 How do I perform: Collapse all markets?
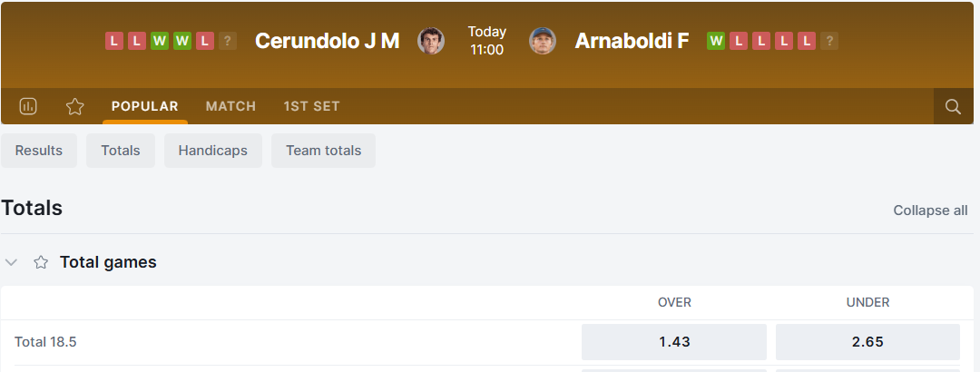click(x=930, y=210)
